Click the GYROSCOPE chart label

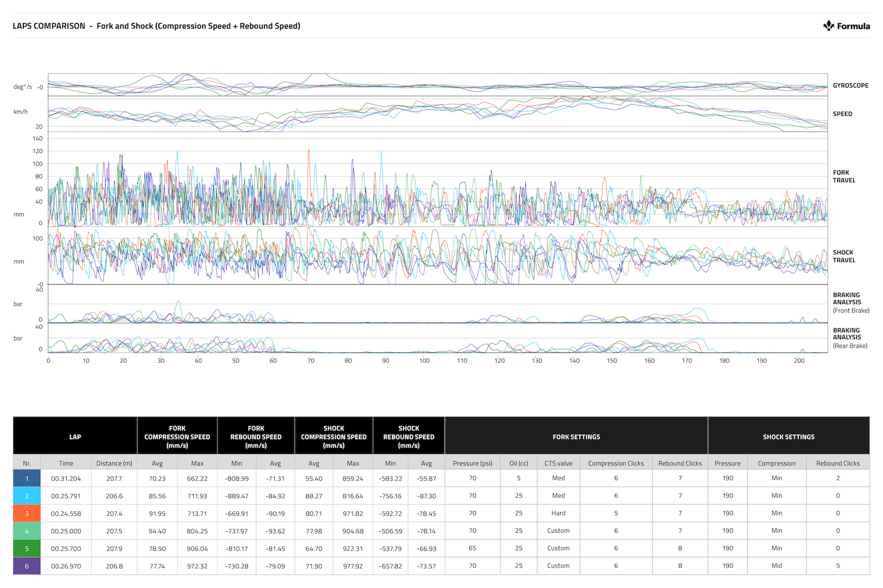tap(850, 85)
